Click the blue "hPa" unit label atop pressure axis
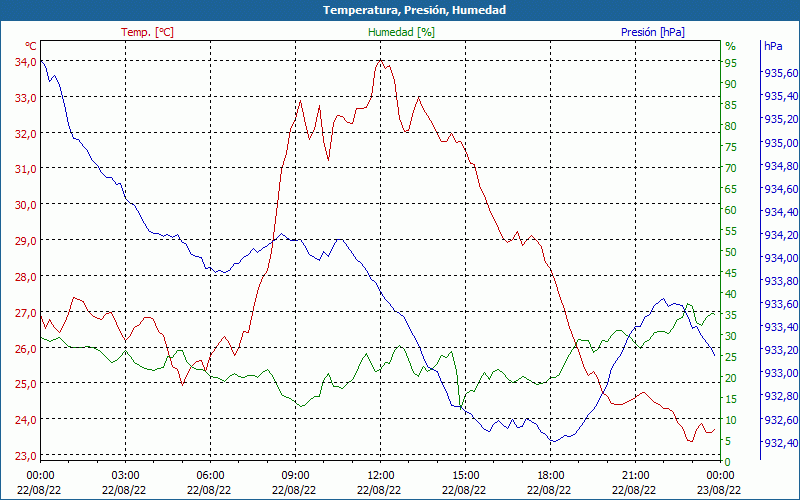800x500 pixels. click(773, 46)
